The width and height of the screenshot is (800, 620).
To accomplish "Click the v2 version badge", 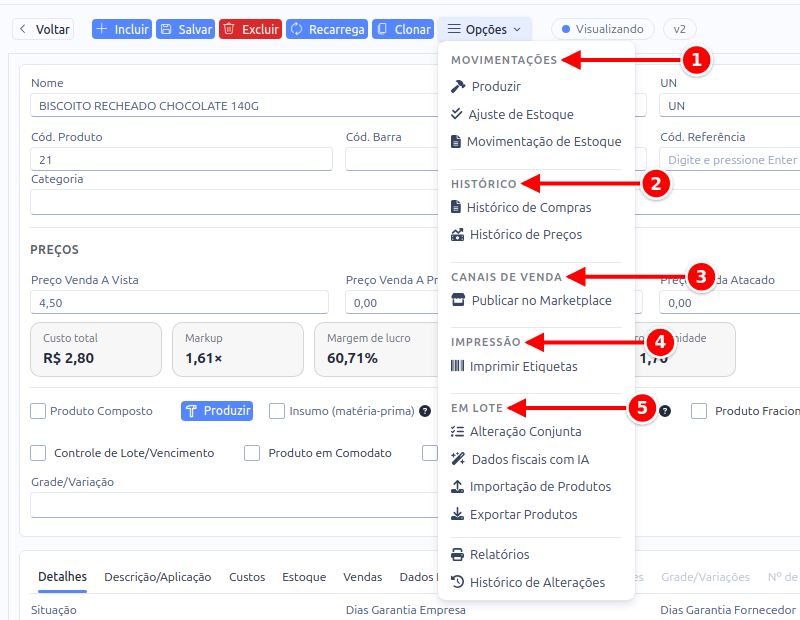I will [x=680, y=29].
